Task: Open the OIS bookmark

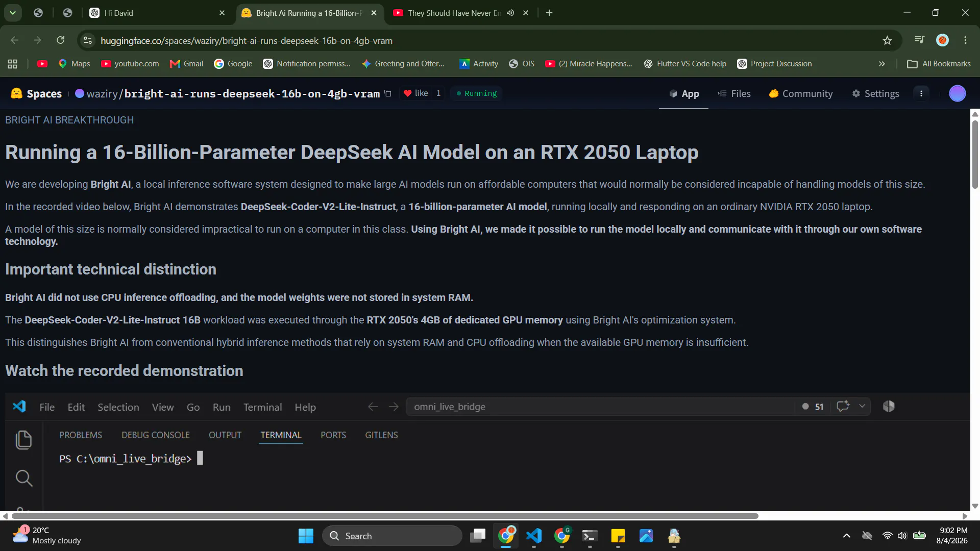Action: click(522, 64)
